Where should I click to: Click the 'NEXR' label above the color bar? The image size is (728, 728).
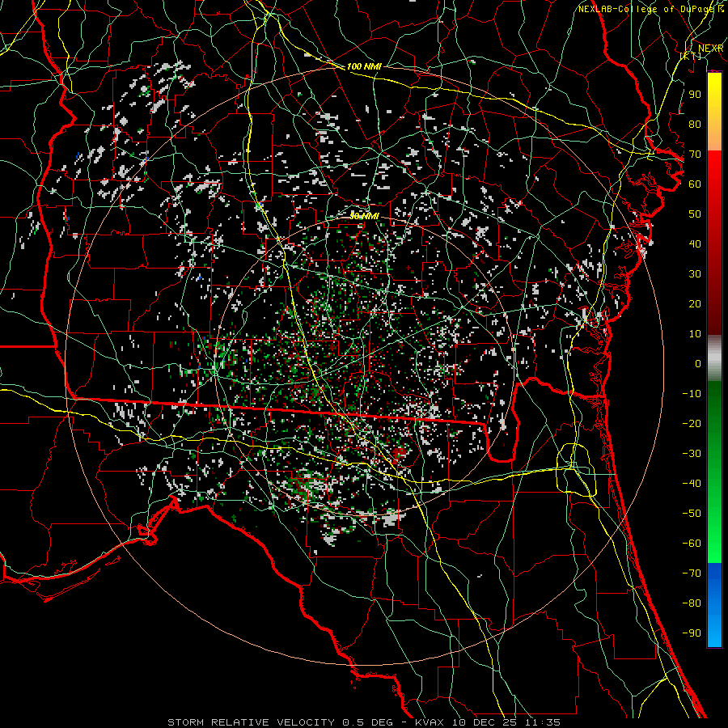710,49
